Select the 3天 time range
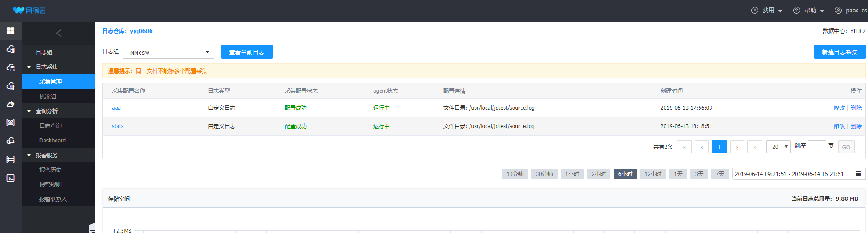The height and width of the screenshot is (233, 868). [699, 174]
